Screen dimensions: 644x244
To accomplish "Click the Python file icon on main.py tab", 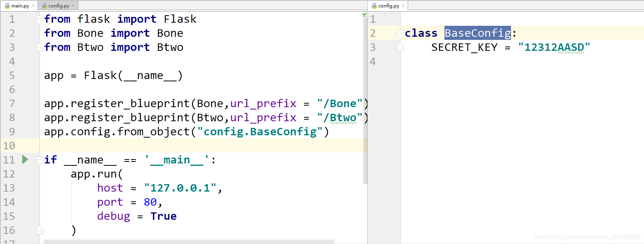I will (7, 6).
